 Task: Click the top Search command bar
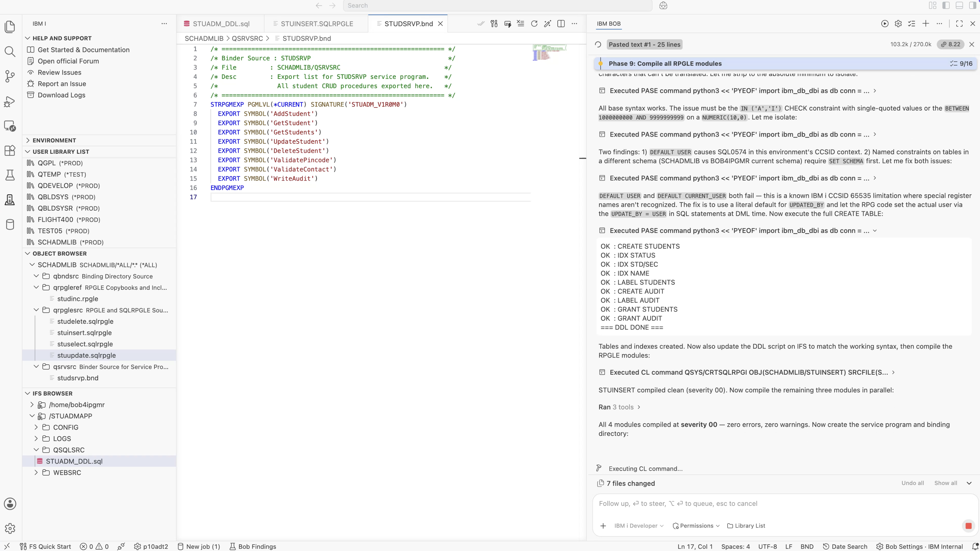tap(497, 6)
